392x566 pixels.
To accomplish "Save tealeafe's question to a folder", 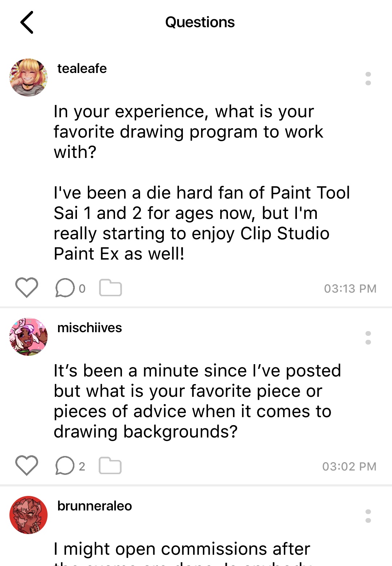I will (x=110, y=288).
